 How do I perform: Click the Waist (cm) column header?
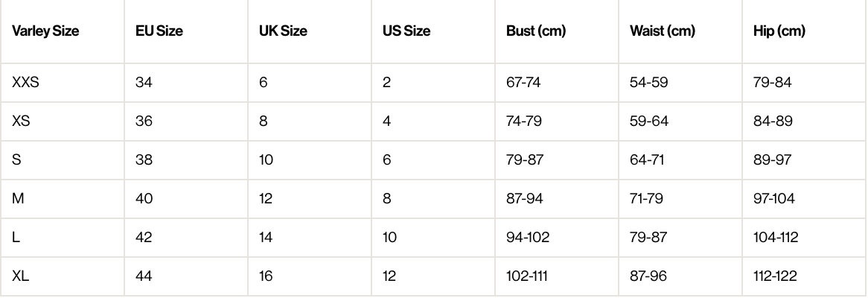[x=662, y=31]
